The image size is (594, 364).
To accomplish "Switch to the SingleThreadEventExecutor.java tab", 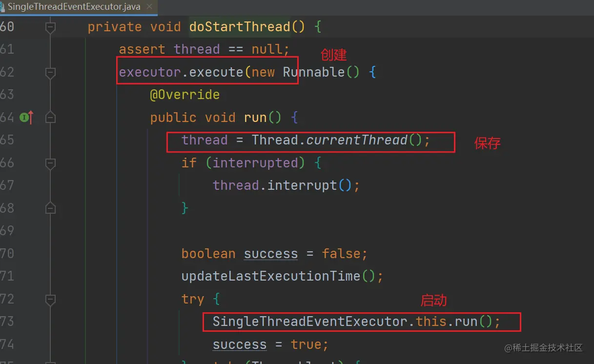I will (x=74, y=6).
